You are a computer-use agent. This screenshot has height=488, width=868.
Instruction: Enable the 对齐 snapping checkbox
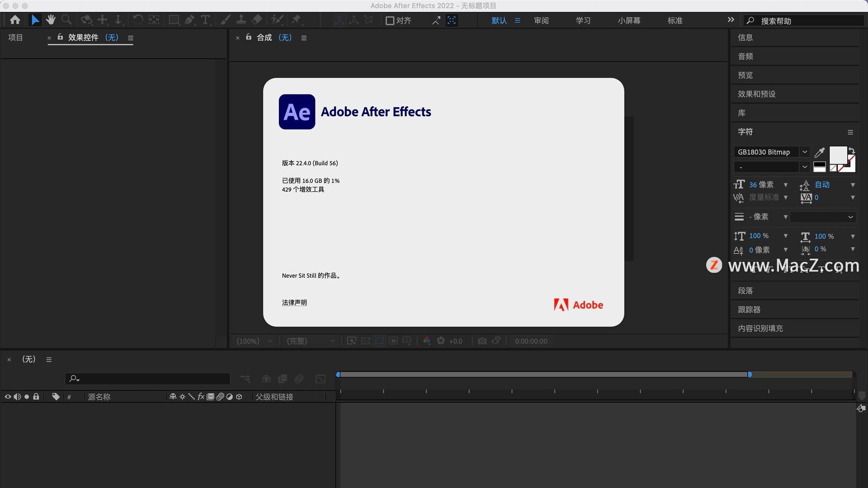(x=389, y=20)
